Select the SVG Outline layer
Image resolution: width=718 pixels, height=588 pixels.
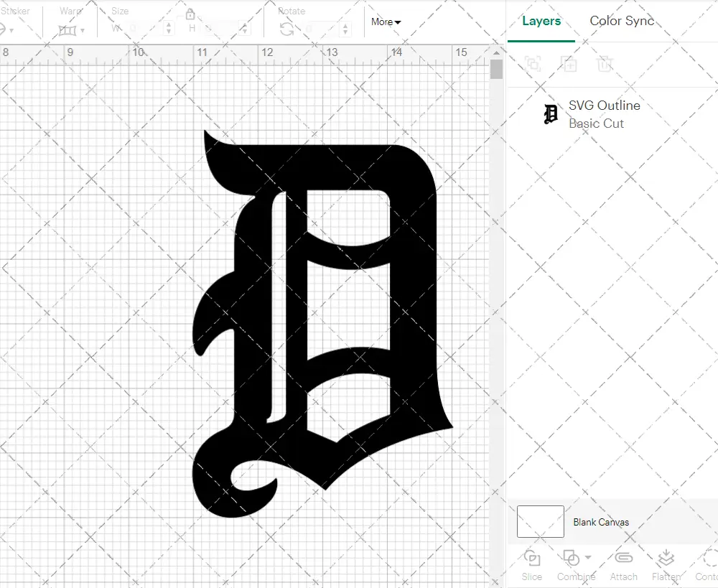[x=603, y=114]
